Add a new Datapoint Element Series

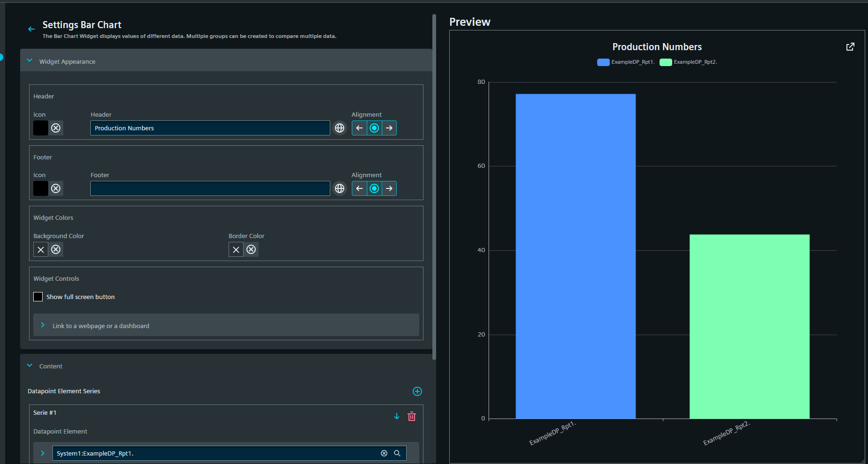[417, 391]
